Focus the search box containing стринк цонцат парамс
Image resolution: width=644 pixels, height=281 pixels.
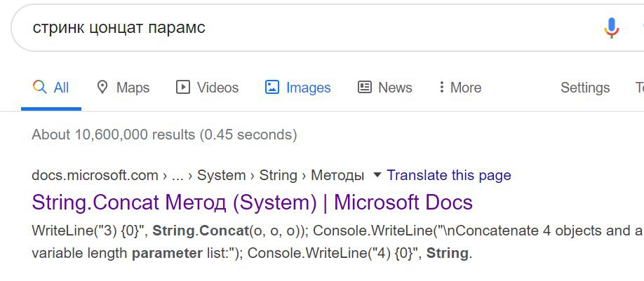tap(312, 28)
